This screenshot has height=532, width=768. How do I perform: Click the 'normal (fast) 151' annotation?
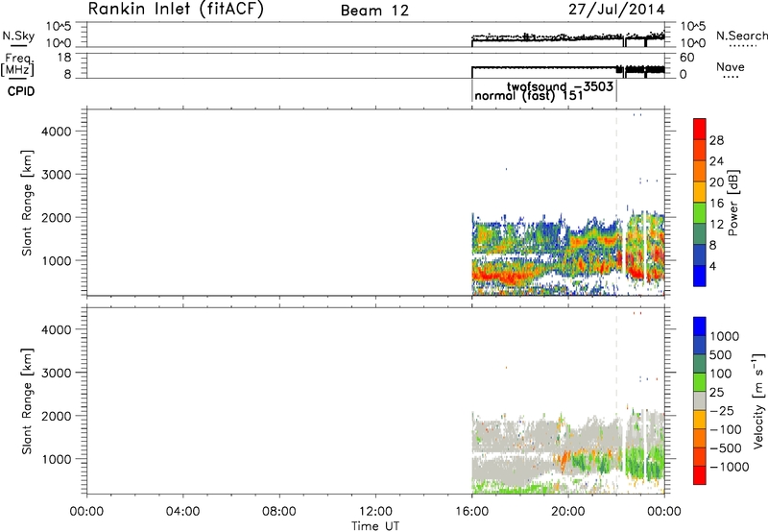[529, 95]
